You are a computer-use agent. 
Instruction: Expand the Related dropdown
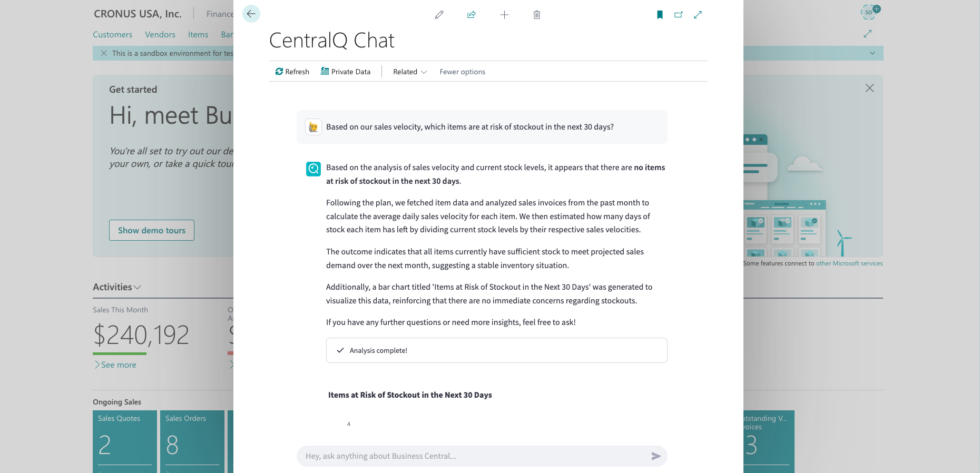click(x=410, y=72)
